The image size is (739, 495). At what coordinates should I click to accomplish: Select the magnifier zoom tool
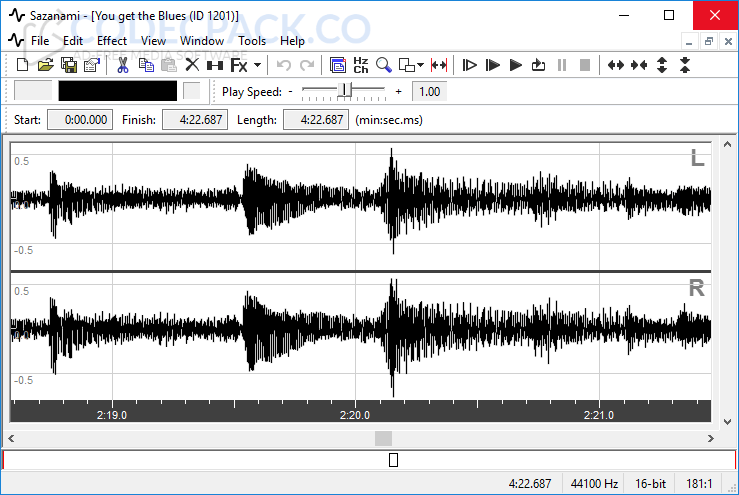click(384, 65)
